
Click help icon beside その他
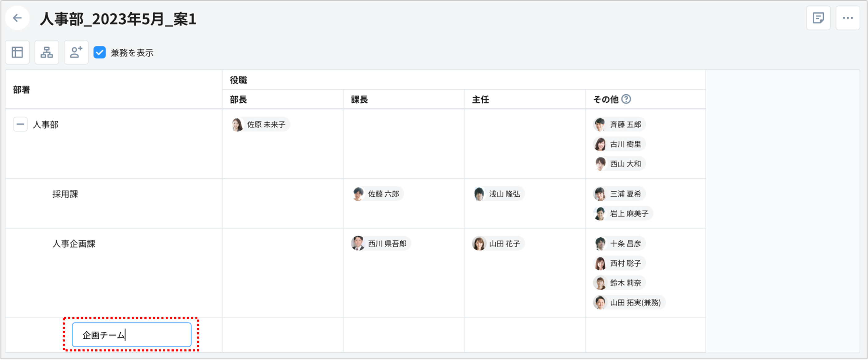(x=626, y=99)
